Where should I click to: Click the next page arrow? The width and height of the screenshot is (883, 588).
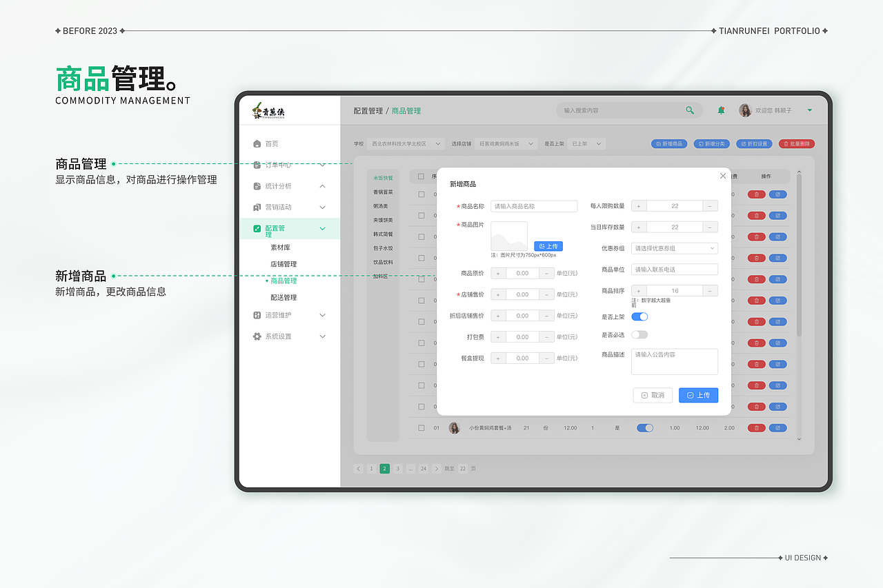436,469
